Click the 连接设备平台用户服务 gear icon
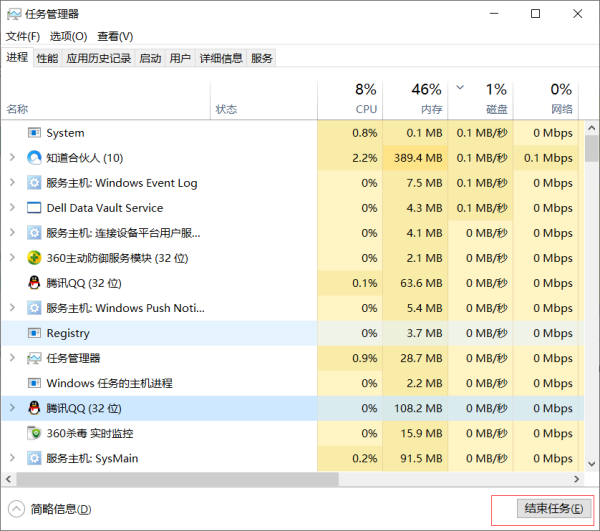Viewport: 600px width, 531px height. (x=34, y=233)
